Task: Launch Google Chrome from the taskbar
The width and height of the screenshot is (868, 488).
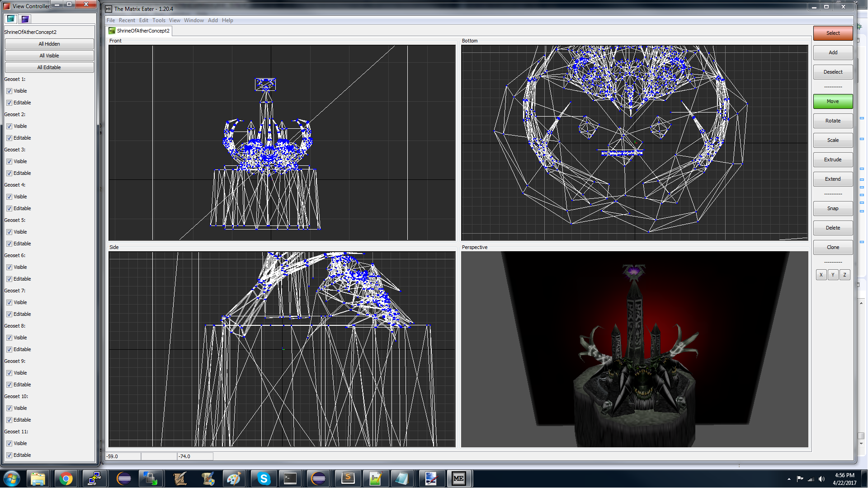Action: (x=66, y=479)
